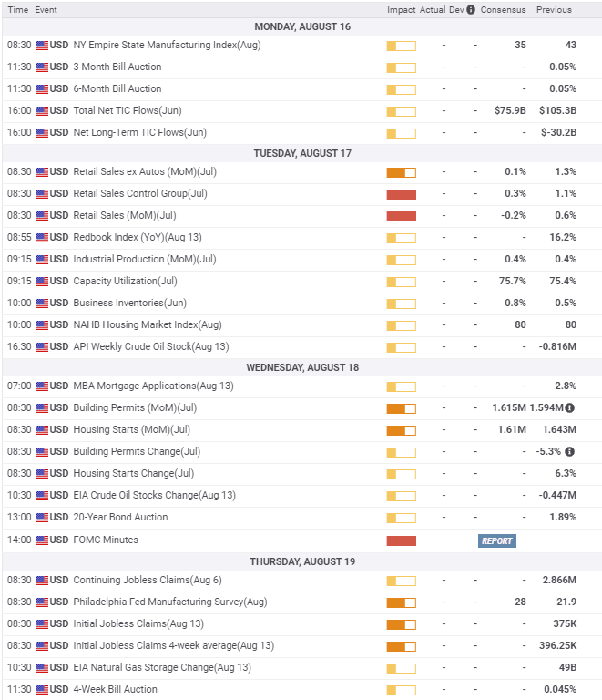The image size is (602, 700).
Task: Click US flag on Retail Sales (MoM) row
Action: [x=43, y=216]
